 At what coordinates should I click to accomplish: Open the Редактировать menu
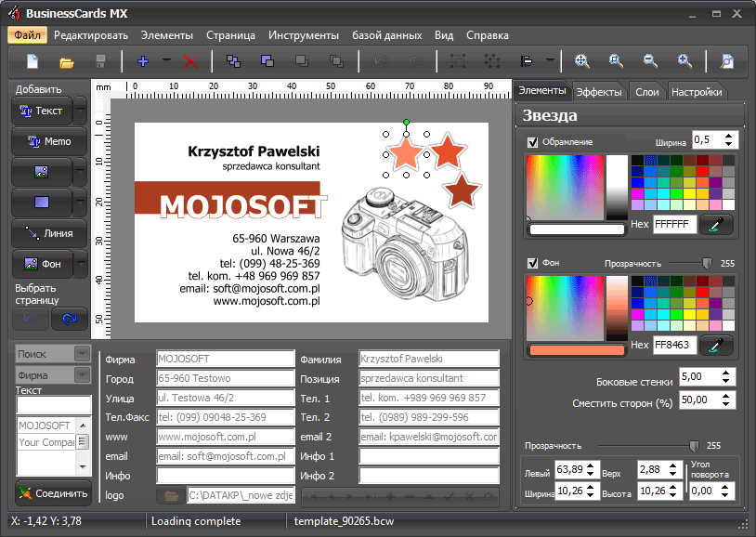pos(91,35)
